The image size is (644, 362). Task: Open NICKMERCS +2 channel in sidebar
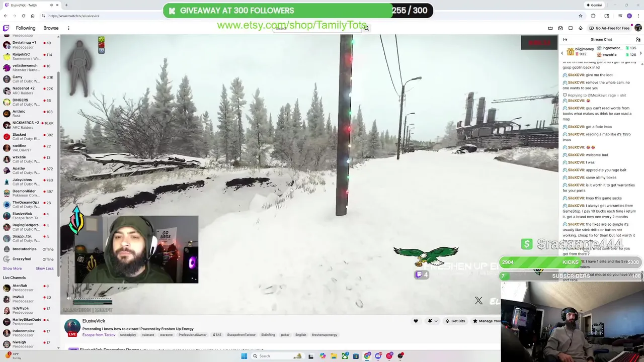[x=29, y=125]
